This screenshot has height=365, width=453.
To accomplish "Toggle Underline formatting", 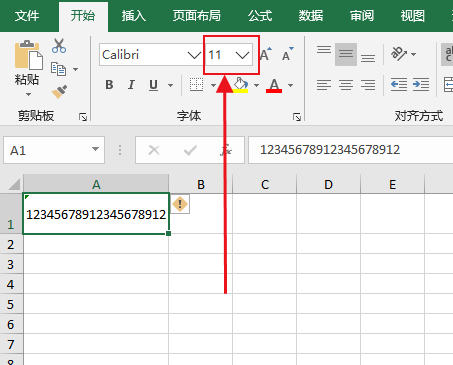I will 153,85.
